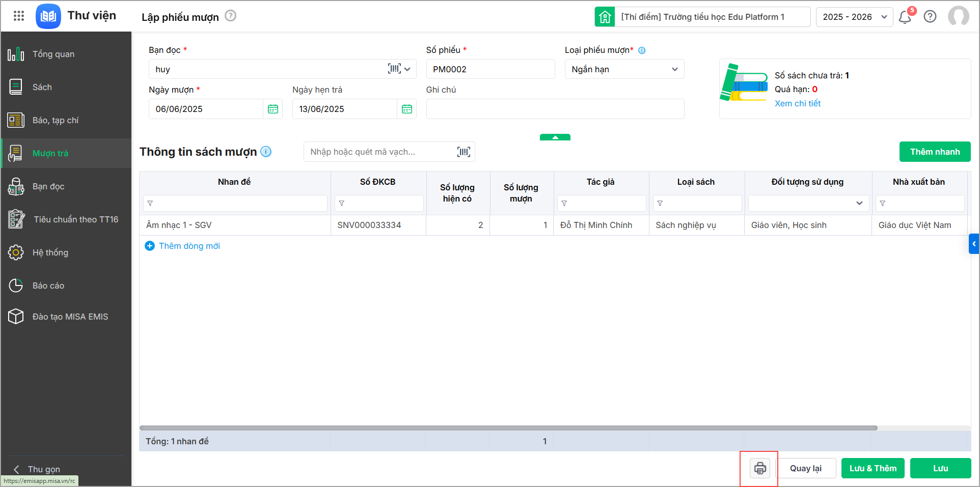Click the Âm nhạc 1 - SGV cell
Screen dimensions: 980x487
(235, 225)
